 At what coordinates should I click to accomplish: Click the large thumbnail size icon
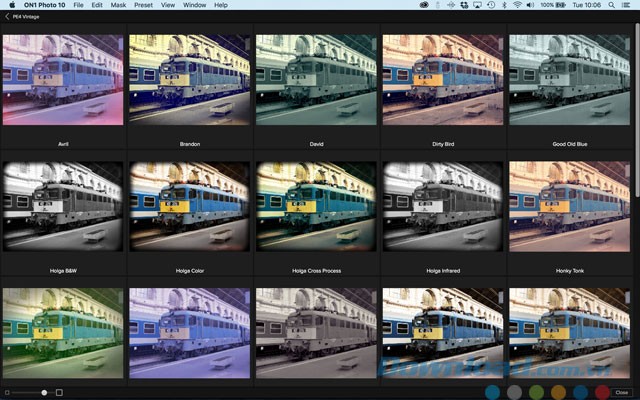point(59,392)
